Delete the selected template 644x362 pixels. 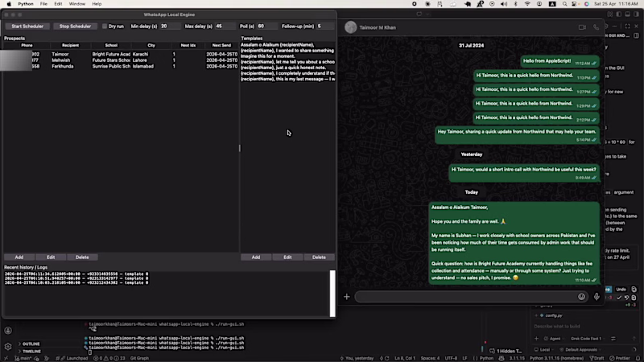tap(319, 257)
